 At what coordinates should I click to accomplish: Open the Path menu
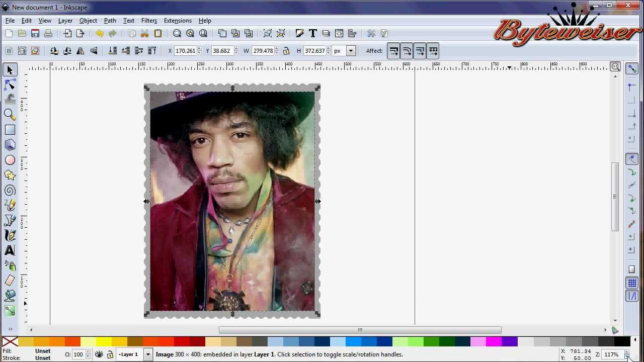pyautogui.click(x=110, y=21)
